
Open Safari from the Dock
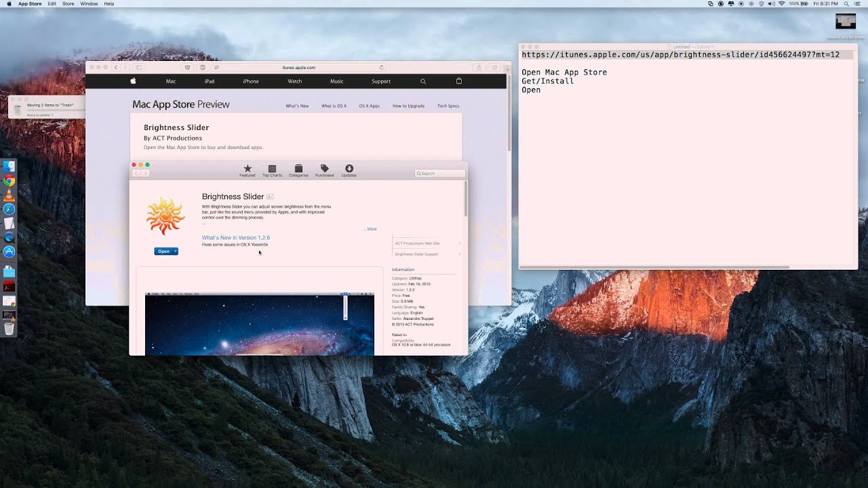coord(9,209)
